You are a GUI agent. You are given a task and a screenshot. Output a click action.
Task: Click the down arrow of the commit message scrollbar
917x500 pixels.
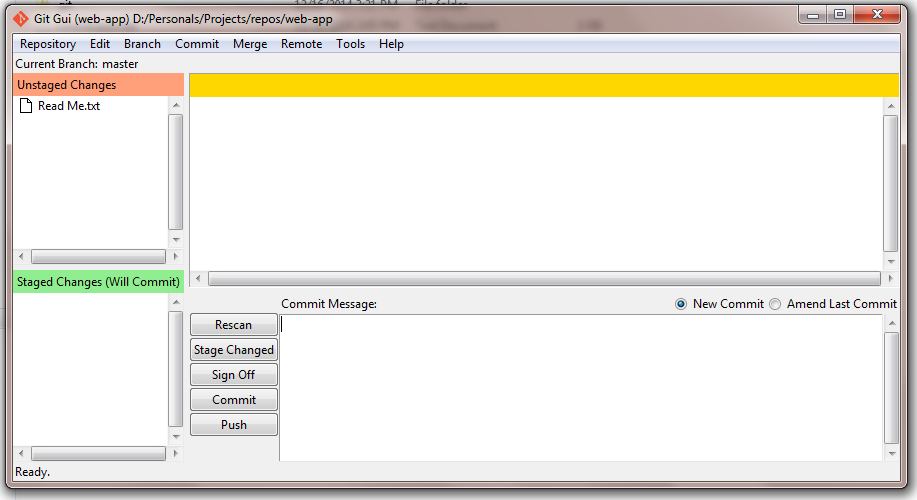(x=892, y=453)
